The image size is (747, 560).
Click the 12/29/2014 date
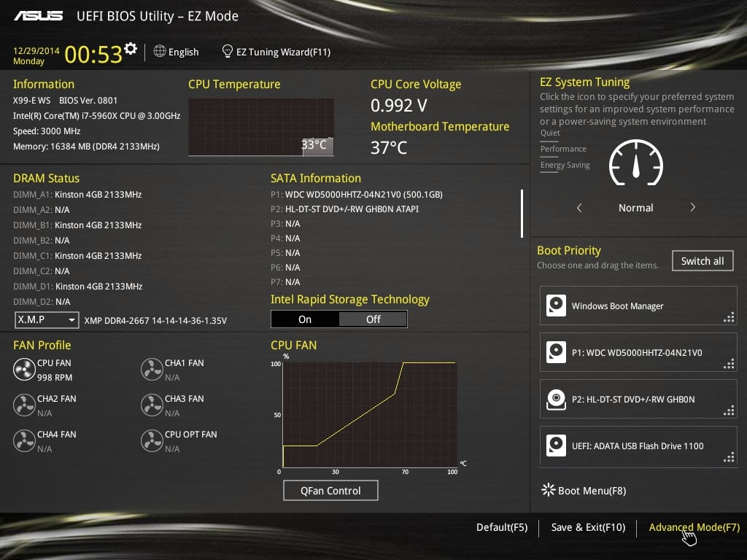pyautogui.click(x=36, y=50)
